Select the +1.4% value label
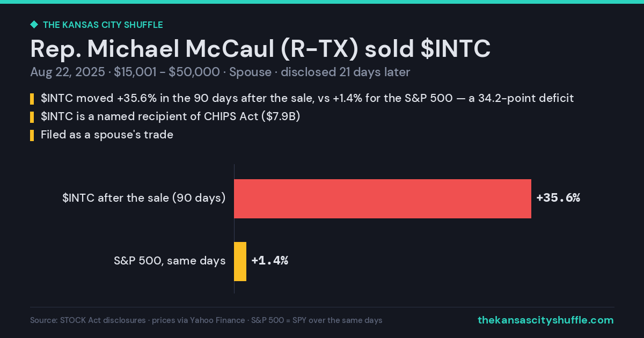 pos(270,261)
